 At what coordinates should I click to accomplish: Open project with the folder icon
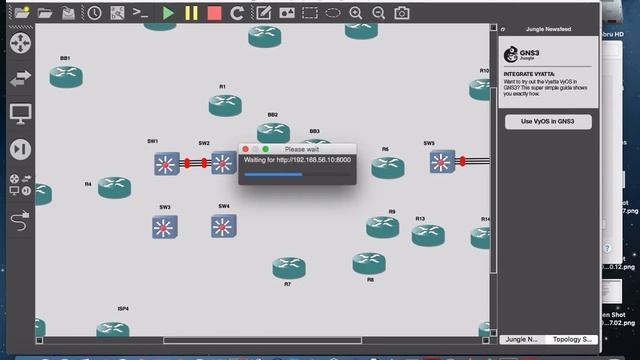(45, 13)
